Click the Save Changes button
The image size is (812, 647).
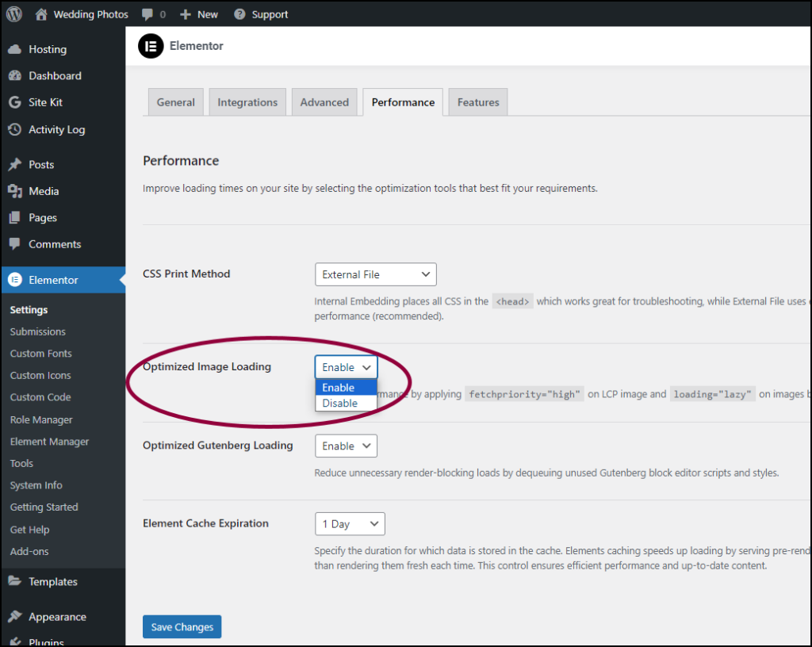coord(182,627)
